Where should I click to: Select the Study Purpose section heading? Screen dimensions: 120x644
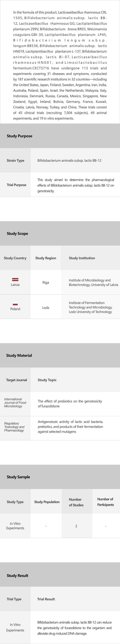(x=20, y=136)
